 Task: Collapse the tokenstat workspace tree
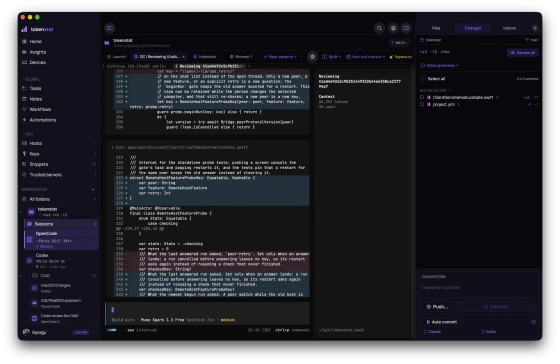pos(21,212)
